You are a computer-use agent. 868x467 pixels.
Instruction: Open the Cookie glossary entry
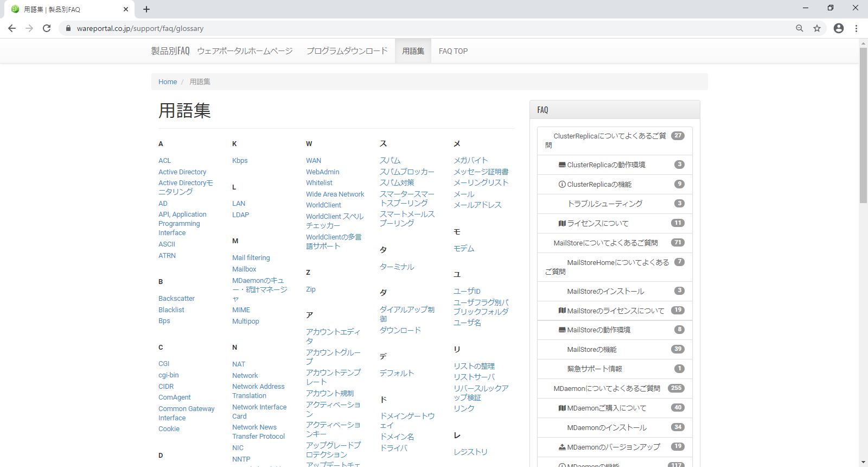169,429
